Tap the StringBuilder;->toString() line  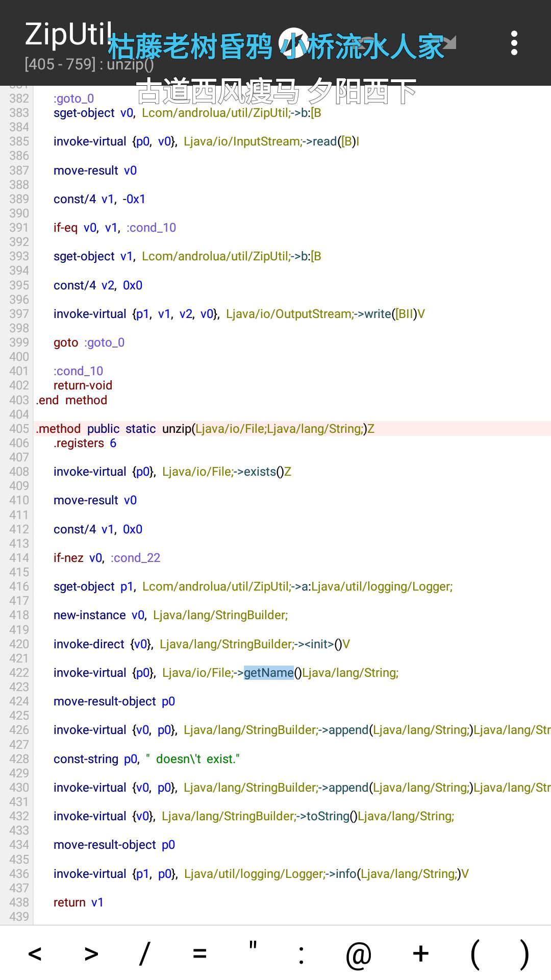coord(254,816)
